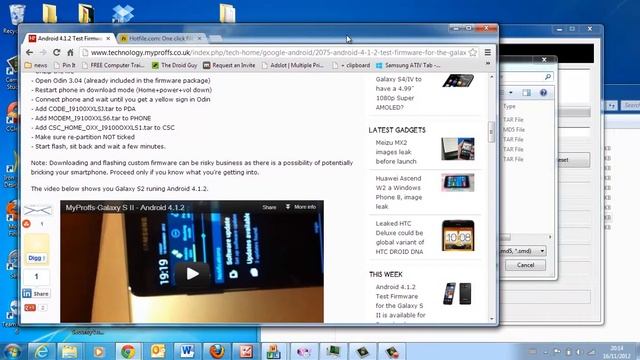The width and height of the screenshot is (640, 360).
Task: Open 'FREE Computer Trai...' bookmark
Action: coord(113,65)
